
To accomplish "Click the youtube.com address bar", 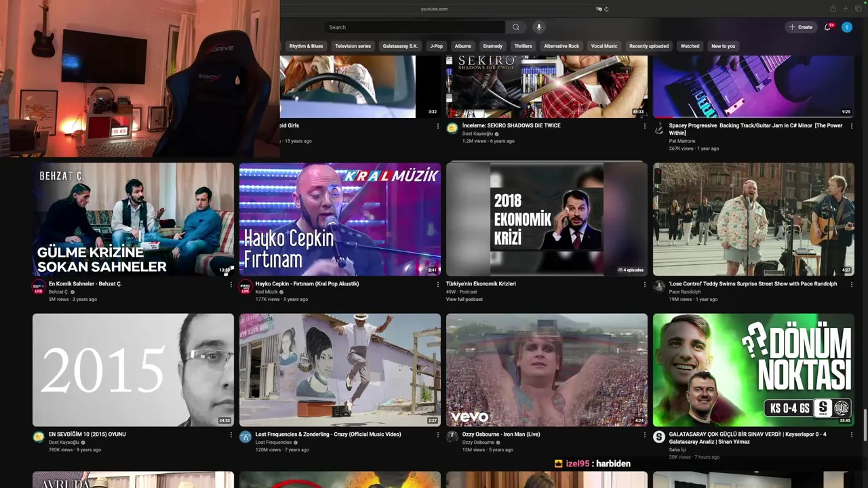I will (434, 9).
